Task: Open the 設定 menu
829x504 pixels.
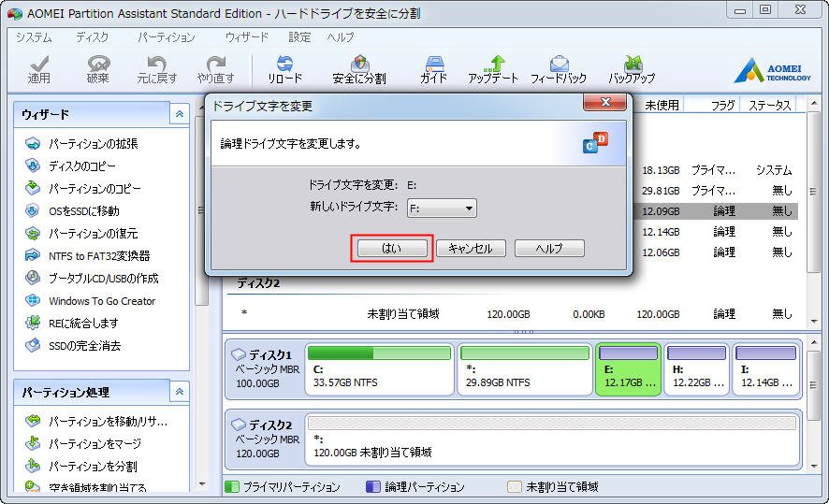Action: [299, 37]
